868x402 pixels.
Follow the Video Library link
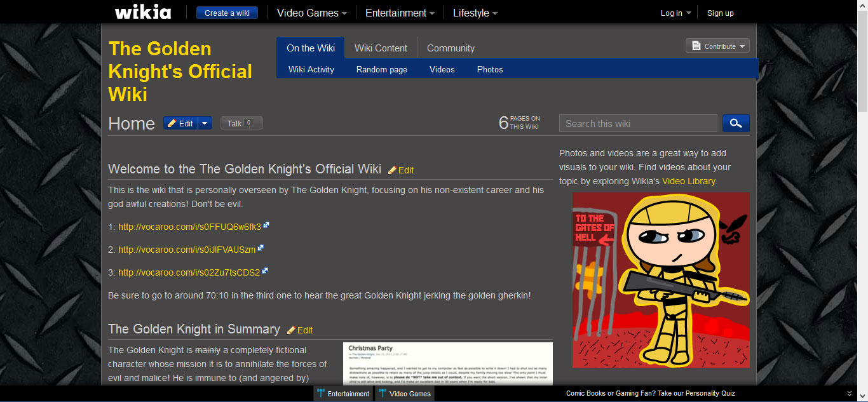pyautogui.click(x=688, y=181)
